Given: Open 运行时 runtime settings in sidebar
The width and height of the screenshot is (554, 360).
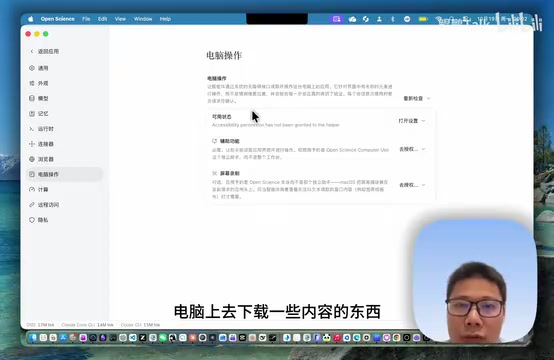Looking at the screenshot, I should pos(42,129).
